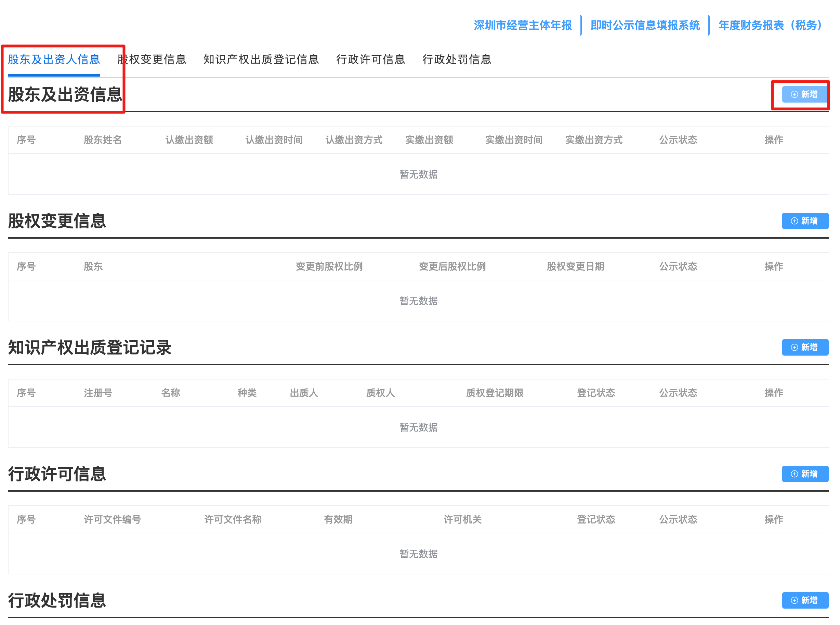Click 有效期 column header
840x625 pixels.
[x=338, y=519]
